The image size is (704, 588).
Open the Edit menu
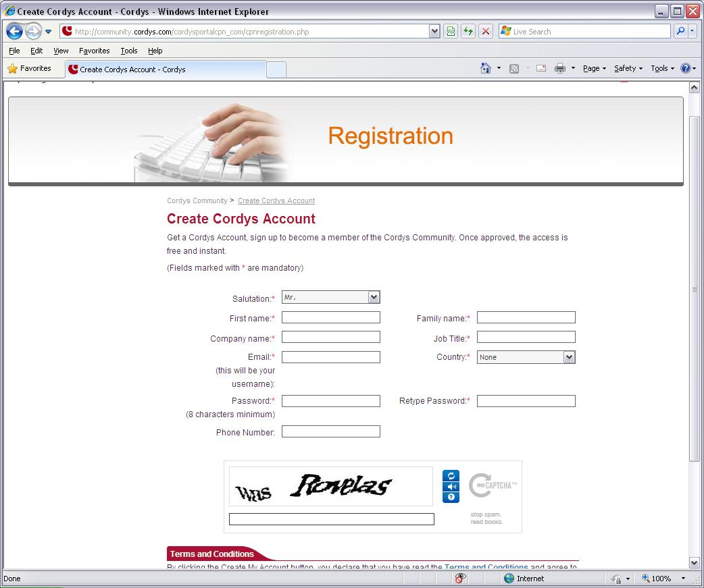click(x=36, y=51)
